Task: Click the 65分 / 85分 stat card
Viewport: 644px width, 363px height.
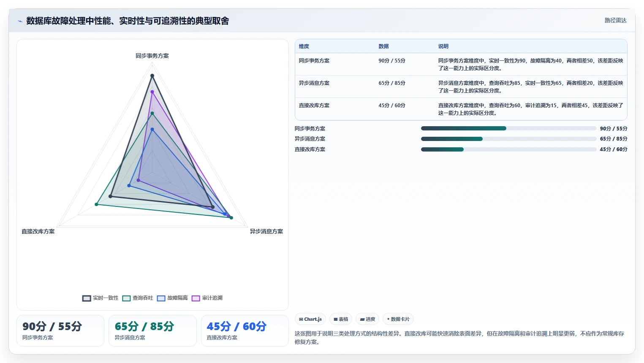Action: (x=152, y=330)
